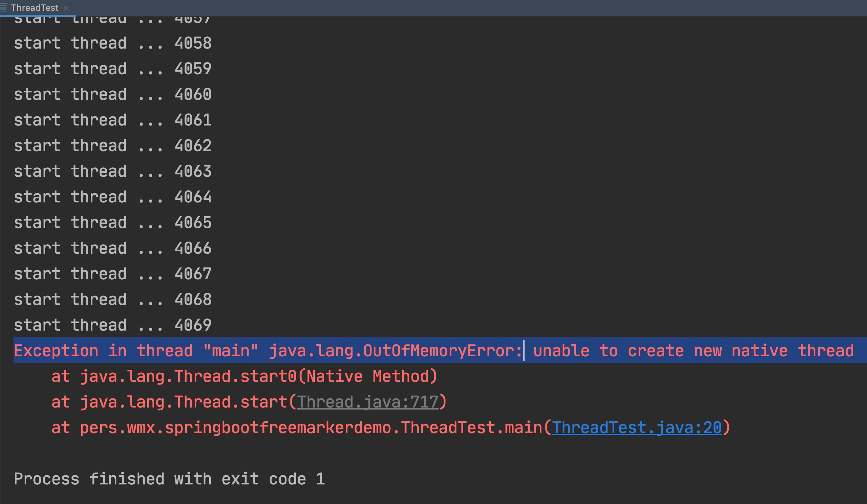The image size is (867, 504).
Task: Click the 'start thread ... 4058' output line
Action: [x=112, y=43]
